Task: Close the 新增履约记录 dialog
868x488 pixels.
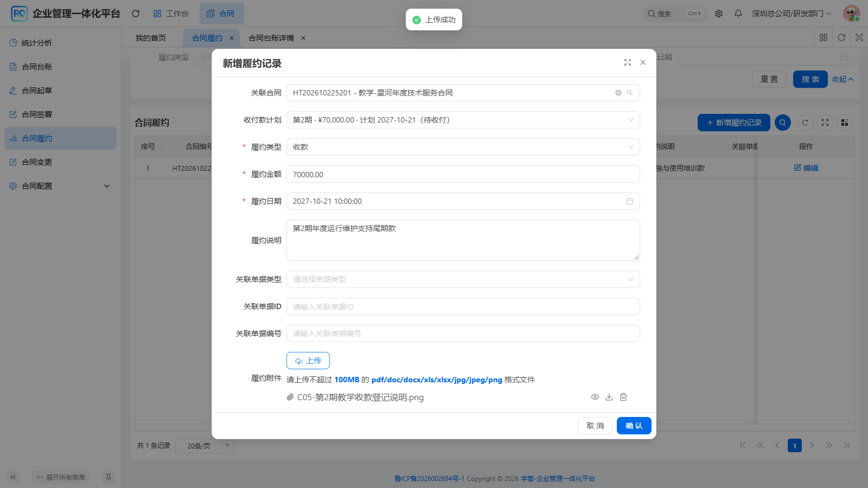Action: (x=643, y=62)
